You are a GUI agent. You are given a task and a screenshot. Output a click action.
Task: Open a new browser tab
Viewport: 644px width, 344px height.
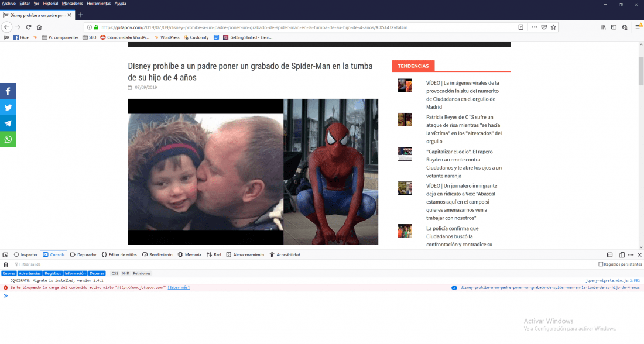(x=81, y=15)
